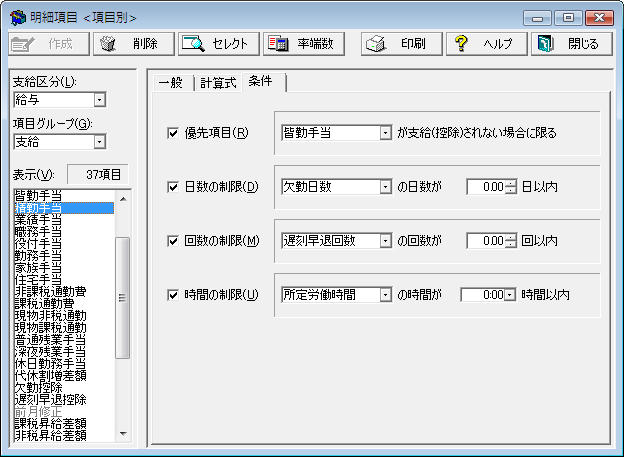The image size is (624, 457).
Task: Disable the 時間の制限 checkbox
Action: point(173,295)
